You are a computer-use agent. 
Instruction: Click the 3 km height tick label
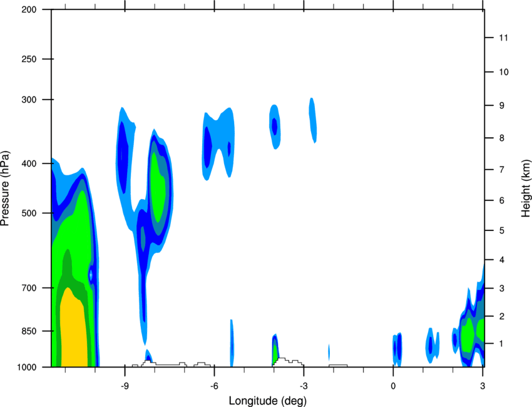[501, 289]
